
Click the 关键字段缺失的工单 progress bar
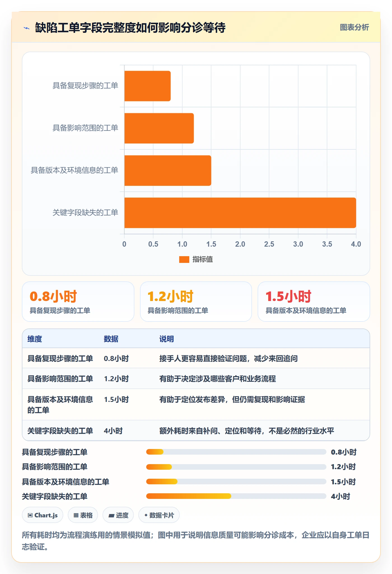click(236, 496)
